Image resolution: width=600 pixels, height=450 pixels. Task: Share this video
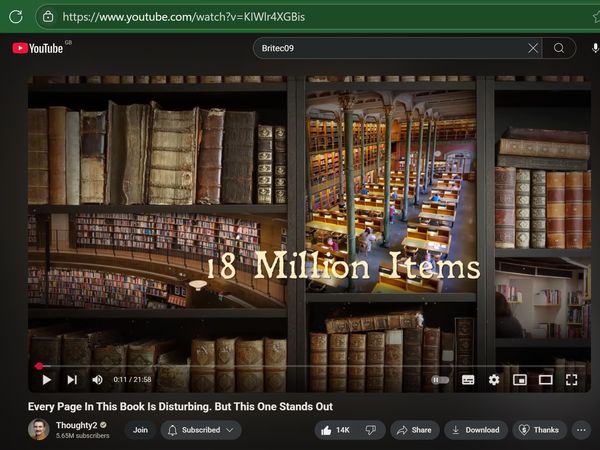(x=414, y=430)
